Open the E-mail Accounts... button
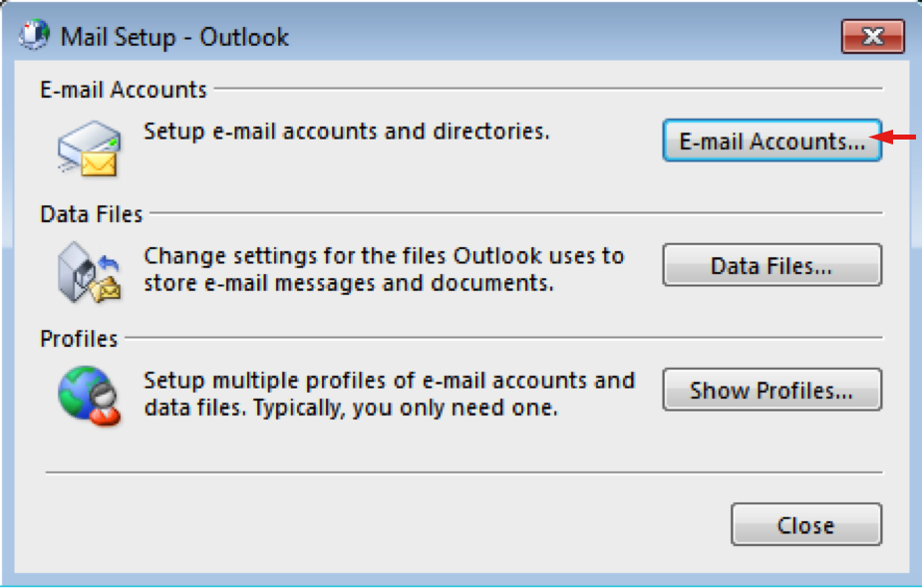The image size is (922, 588). [771, 142]
